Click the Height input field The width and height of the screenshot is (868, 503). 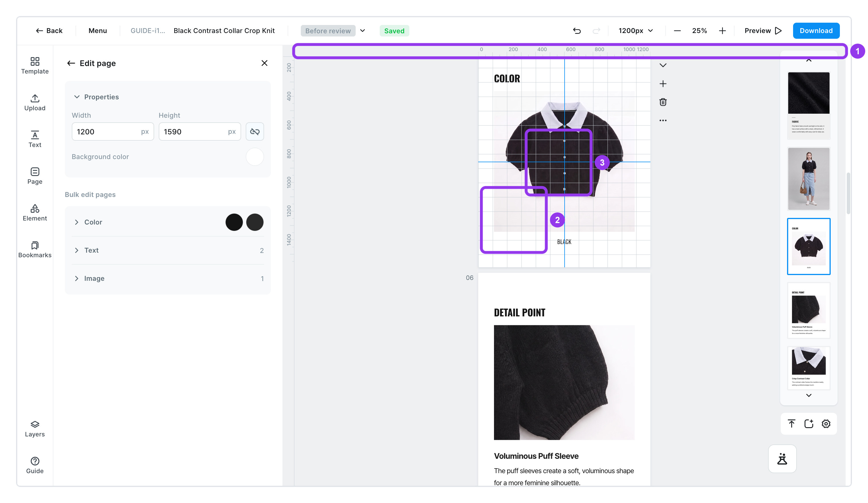(199, 131)
